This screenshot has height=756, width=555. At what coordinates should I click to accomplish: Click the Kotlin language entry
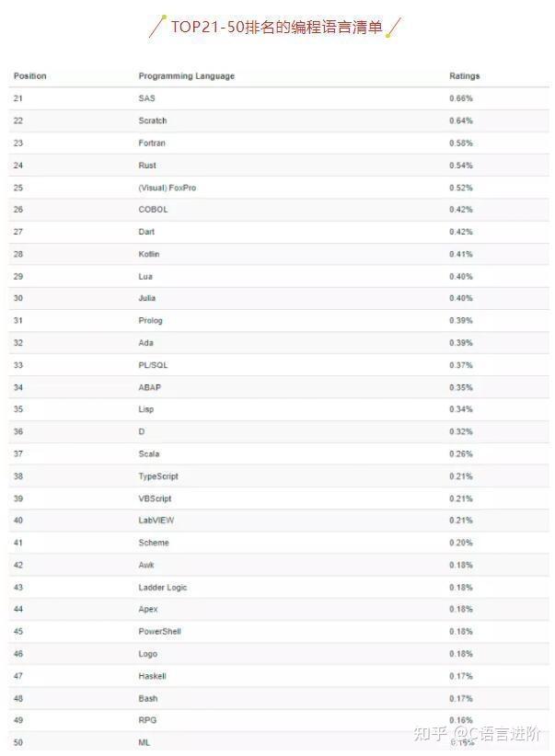pyautogui.click(x=149, y=254)
